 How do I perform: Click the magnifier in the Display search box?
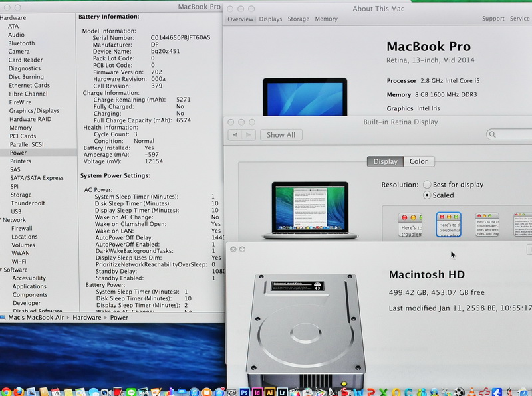click(x=492, y=135)
